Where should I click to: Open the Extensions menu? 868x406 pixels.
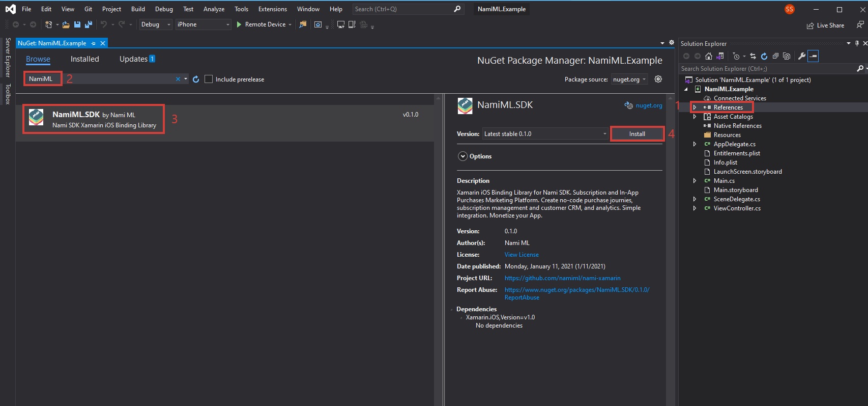click(x=273, y=9)
